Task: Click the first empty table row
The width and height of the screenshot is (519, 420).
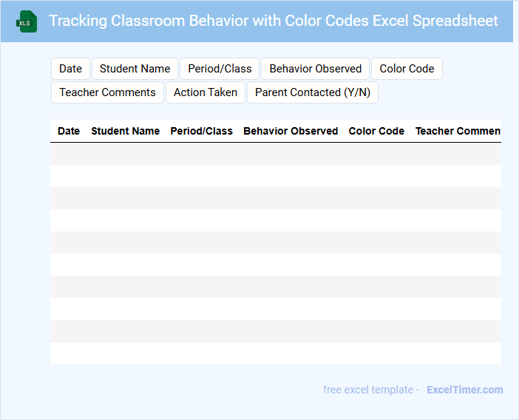Action: 275,154
